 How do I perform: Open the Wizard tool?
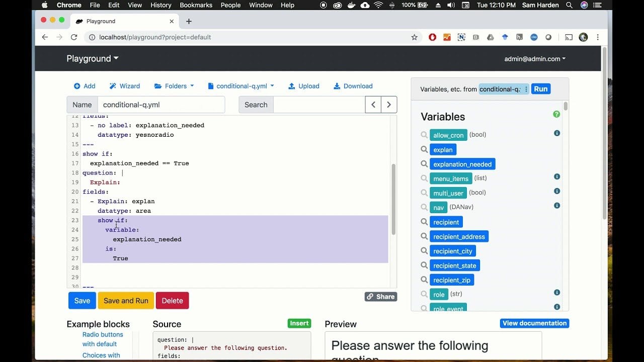tap(124, 86)
